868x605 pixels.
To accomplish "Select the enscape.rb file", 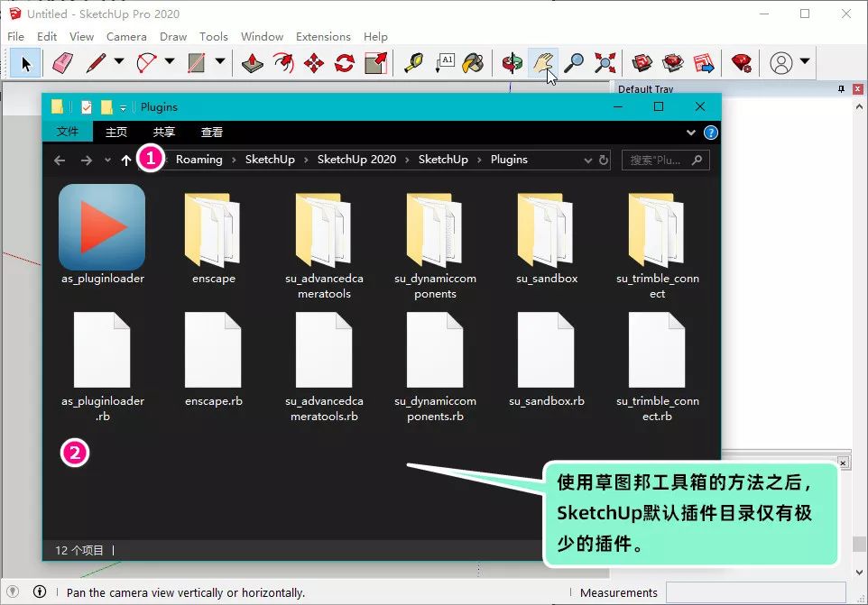I will tap(213, 360).
